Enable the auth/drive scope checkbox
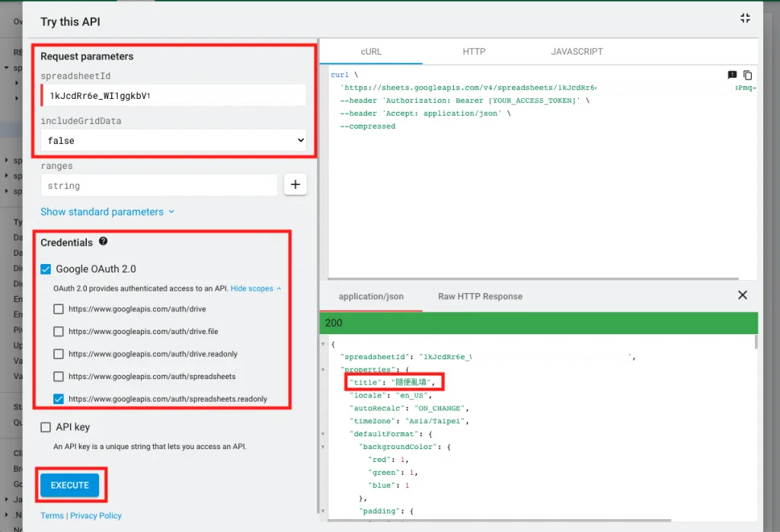 (59, 309)
